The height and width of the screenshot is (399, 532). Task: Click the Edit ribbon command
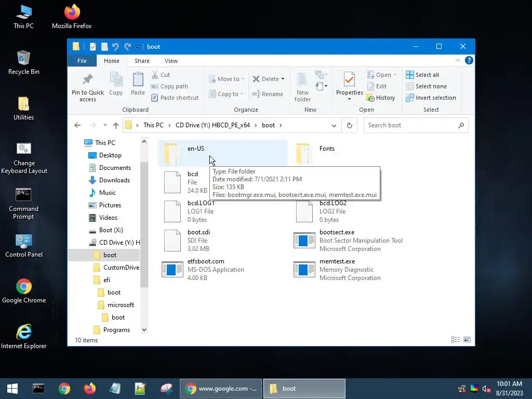coord(377,86)
